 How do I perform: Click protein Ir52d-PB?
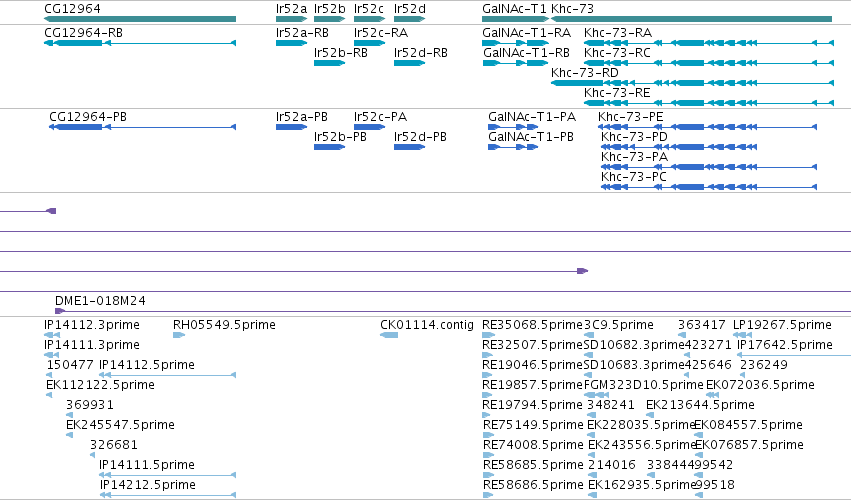pos(420,137)
